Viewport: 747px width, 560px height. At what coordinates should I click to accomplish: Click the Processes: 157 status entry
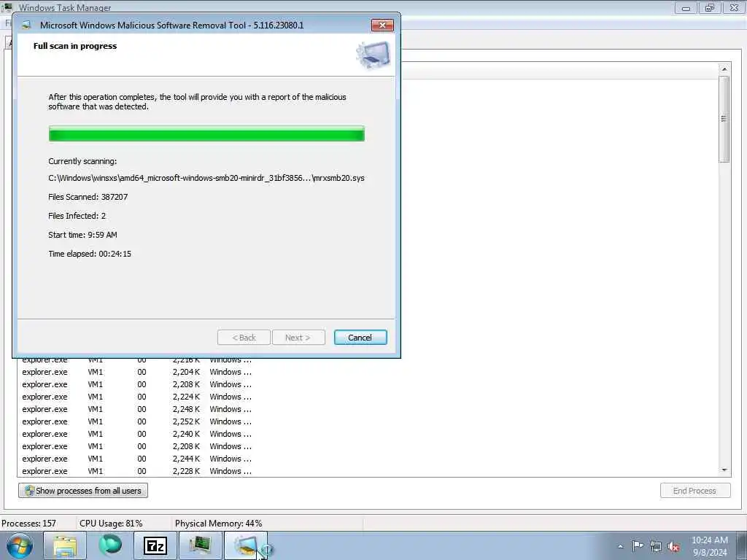coord(29,524)
